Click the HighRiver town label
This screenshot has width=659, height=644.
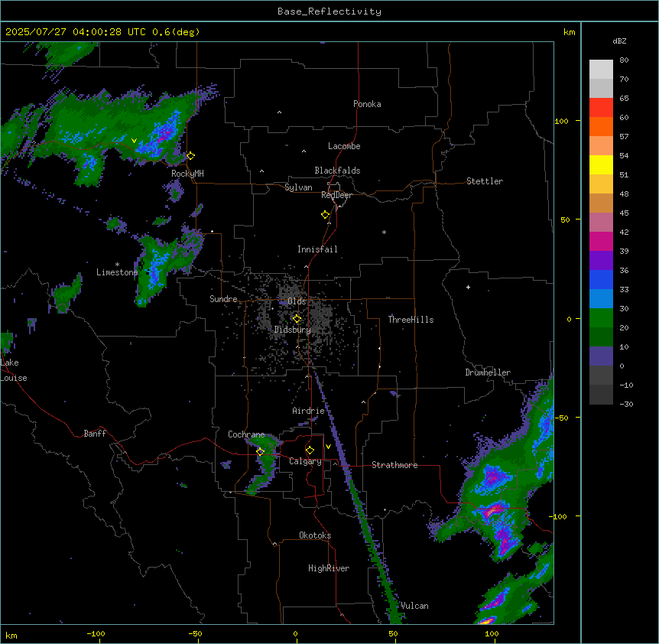(x=329, y=568)
